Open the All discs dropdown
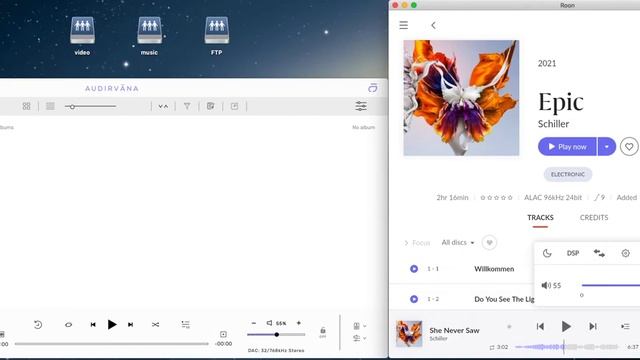Image resolution: width=640 pixels, height=360 pixels. coord(458,242)
